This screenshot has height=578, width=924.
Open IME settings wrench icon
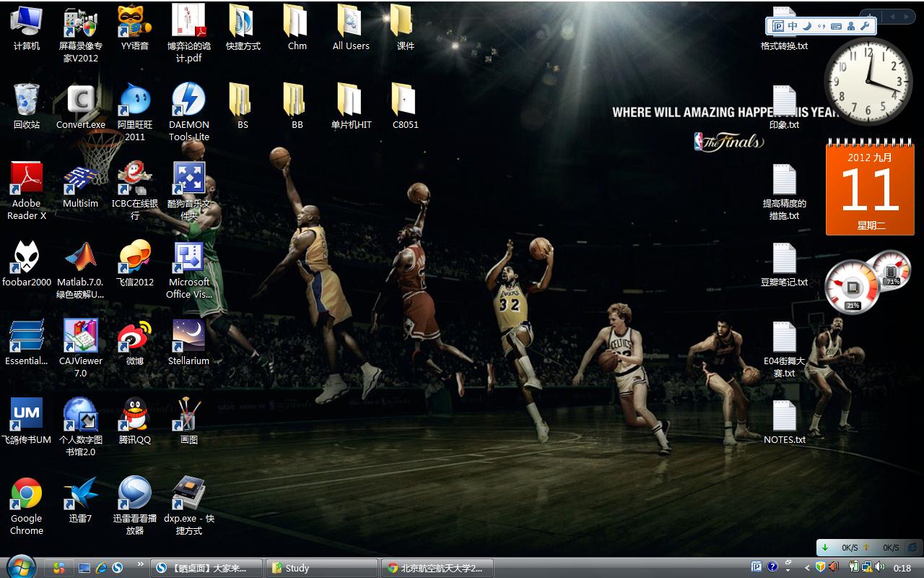[x=865, y=26]
